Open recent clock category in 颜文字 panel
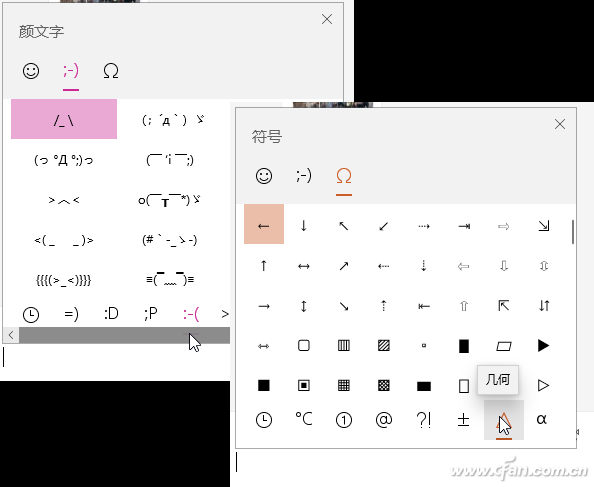Image resolution: width=594 pixels, height=487 pixels. click(x=31, y=314)
